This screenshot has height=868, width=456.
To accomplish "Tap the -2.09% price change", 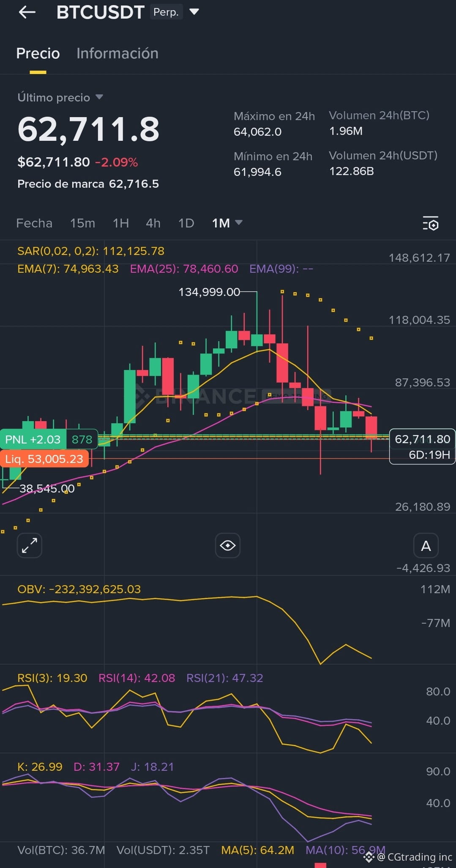I will pyautogui.click(x=117, y=162).
